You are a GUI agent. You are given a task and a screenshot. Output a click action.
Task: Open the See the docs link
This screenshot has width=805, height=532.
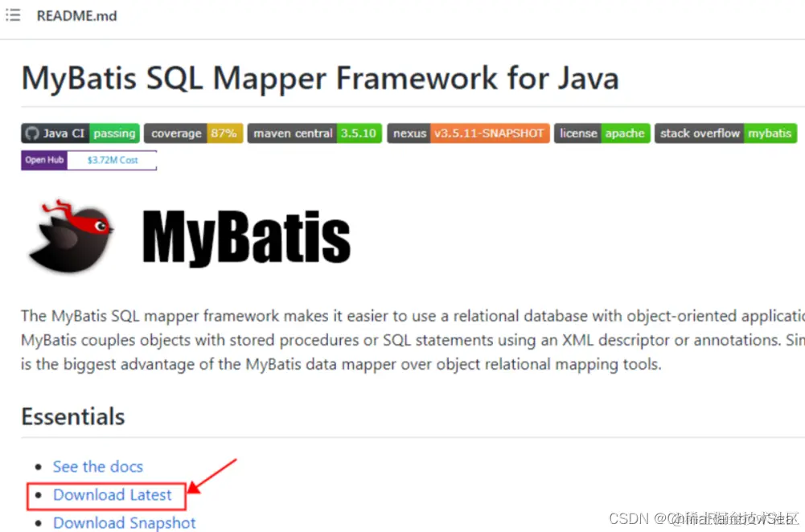pos(98,466)
